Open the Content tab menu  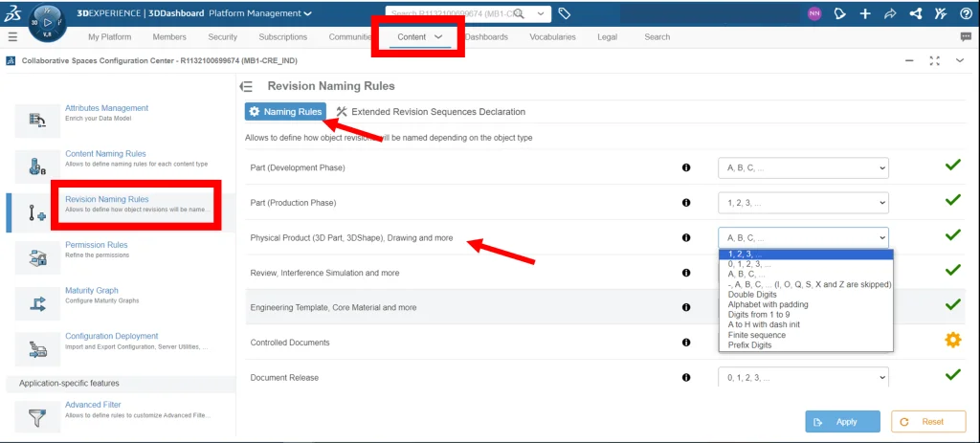tap(420, 37)
